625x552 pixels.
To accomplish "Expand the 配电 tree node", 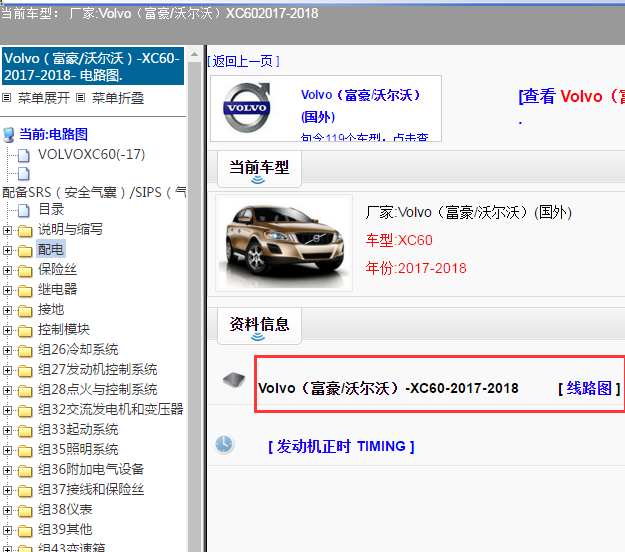I will point(7,250).
